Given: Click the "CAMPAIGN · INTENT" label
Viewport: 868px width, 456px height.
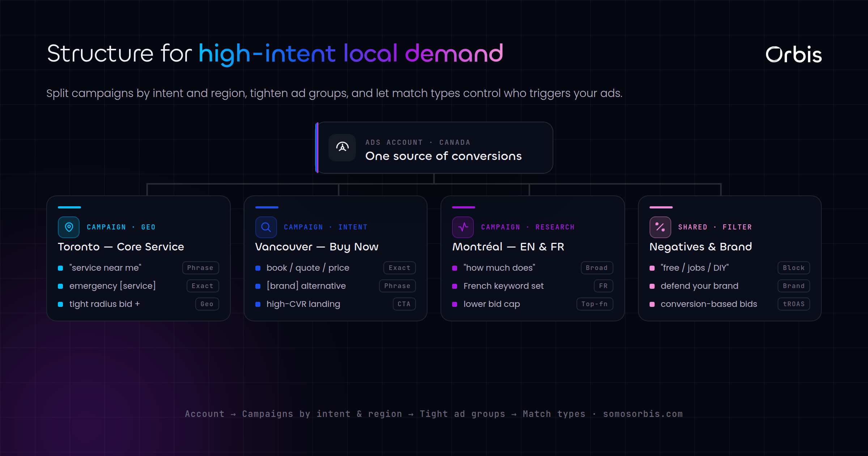Looking at the screenshot, I should 325,227.
